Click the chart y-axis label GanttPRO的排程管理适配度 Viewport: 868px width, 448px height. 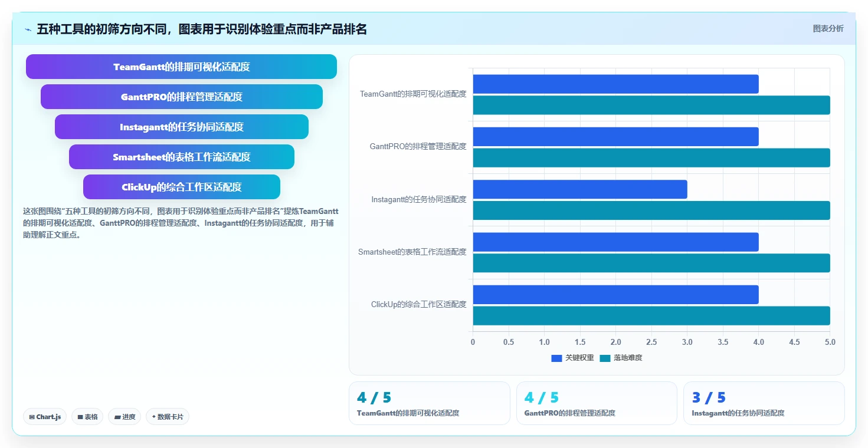418,146
